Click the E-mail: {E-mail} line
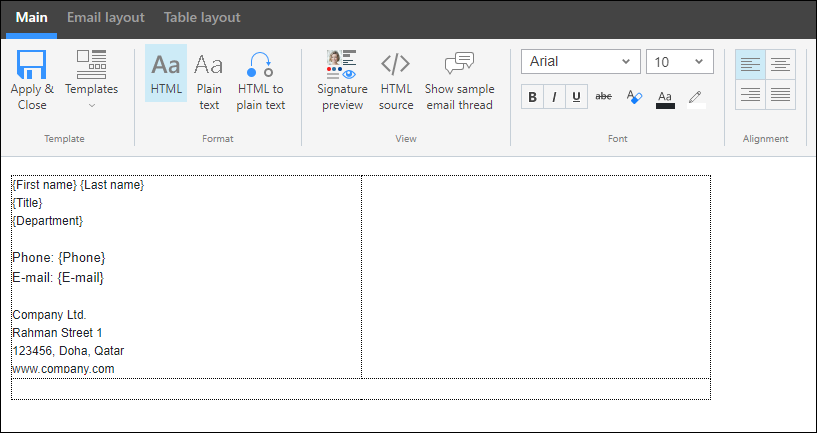This screenshot has width=817, height=433. pyautogui.click(x=58, y=278)
